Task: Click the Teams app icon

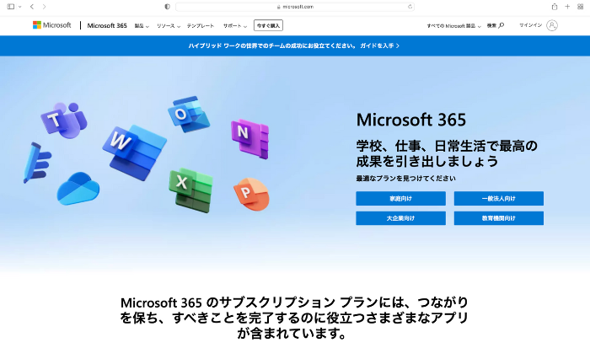Action: pos(64,119)
